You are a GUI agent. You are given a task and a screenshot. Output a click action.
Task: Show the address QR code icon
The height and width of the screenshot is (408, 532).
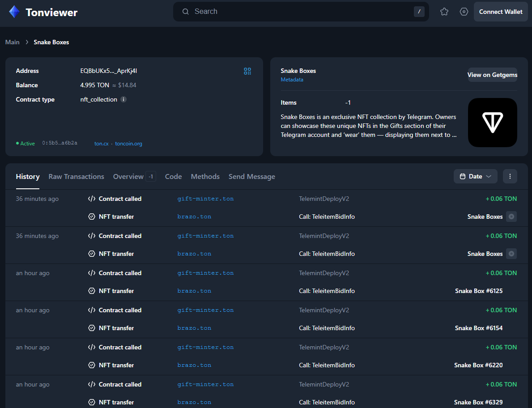coord(247,71)
